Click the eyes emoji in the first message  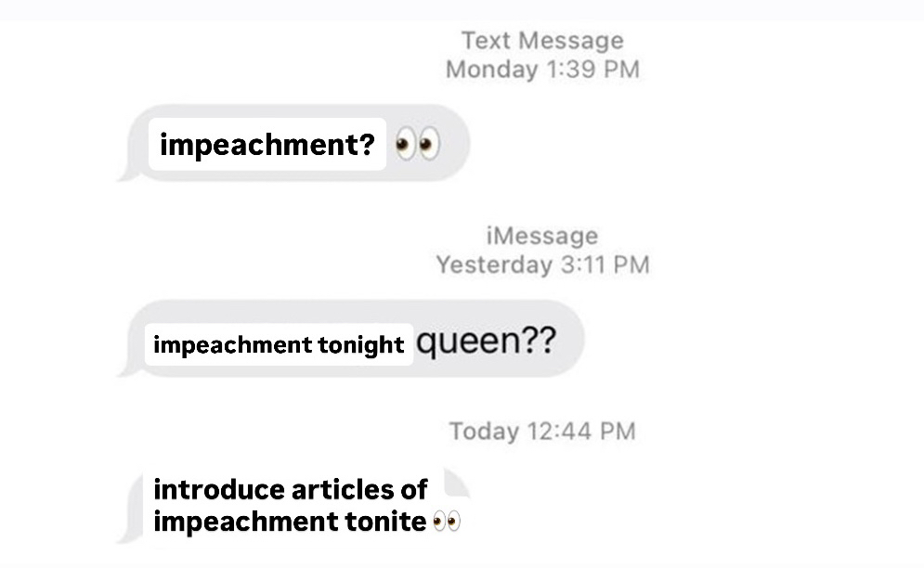tap(416, 146)
